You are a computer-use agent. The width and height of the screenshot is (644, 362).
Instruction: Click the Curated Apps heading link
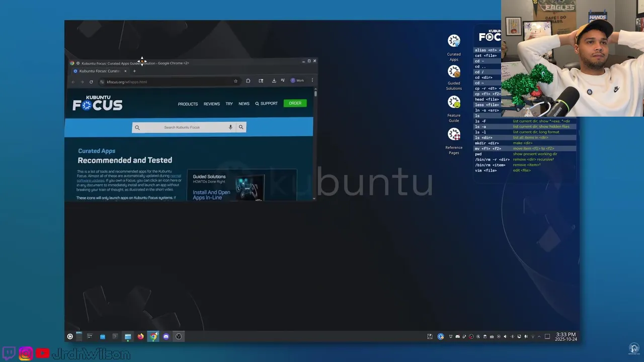(97, 151)
